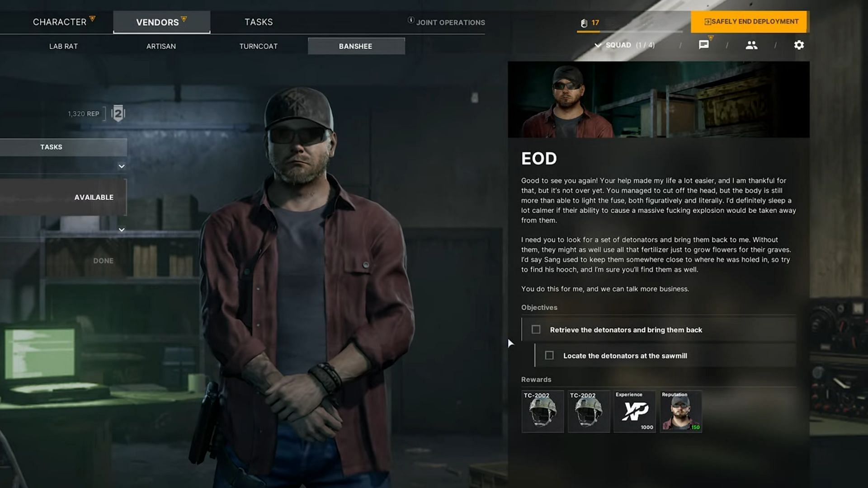Screen dimensions: 868x488
Task: Expand the squad dropdown panel
Action: pos(598,45)
